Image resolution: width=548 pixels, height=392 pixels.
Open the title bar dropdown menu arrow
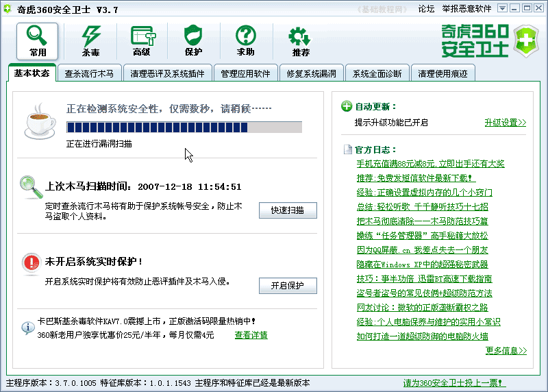[502, 8]
